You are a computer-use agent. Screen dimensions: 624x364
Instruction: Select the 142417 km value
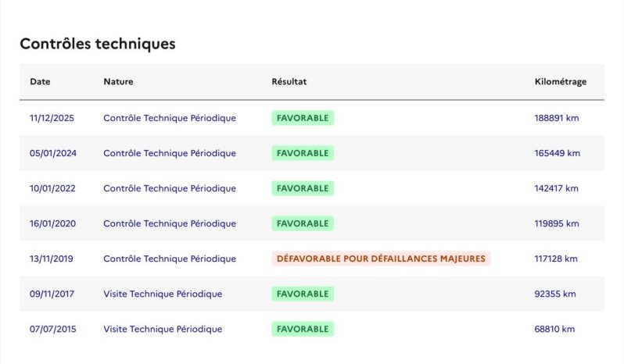[556, 188]
